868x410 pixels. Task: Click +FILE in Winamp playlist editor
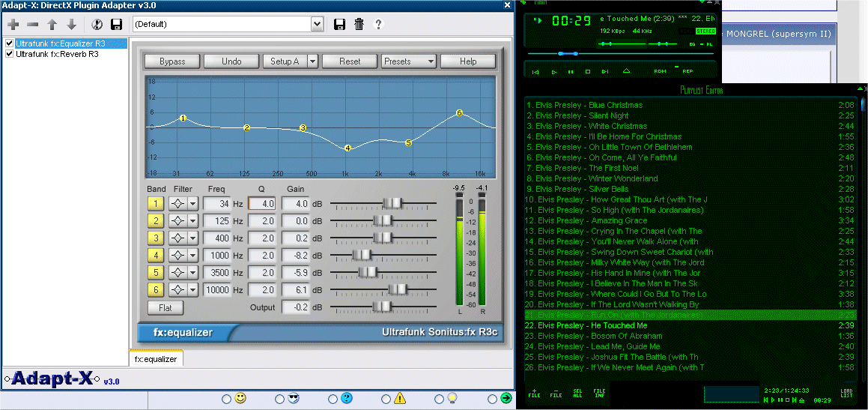pyautogui.click(x=534, y=393)
